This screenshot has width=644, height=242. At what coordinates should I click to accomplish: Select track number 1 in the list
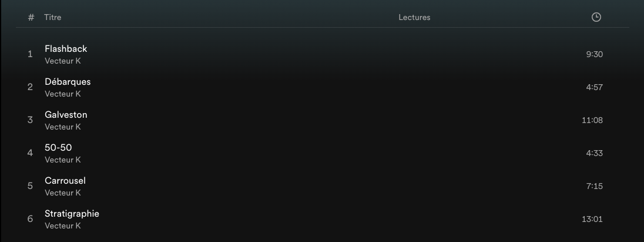tap(30, 54)
